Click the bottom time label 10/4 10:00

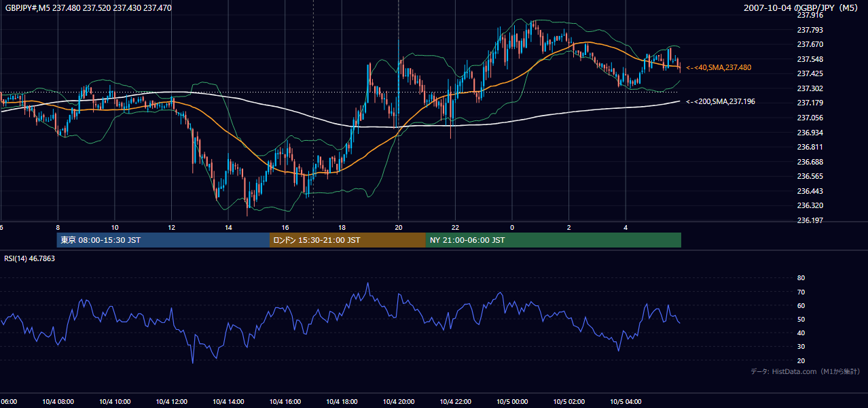115,402
